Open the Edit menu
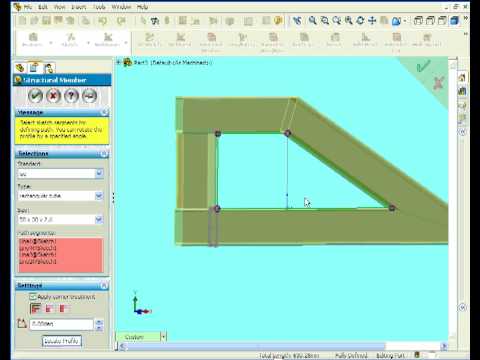Screen dimensions: 480x360 (43, 7)
